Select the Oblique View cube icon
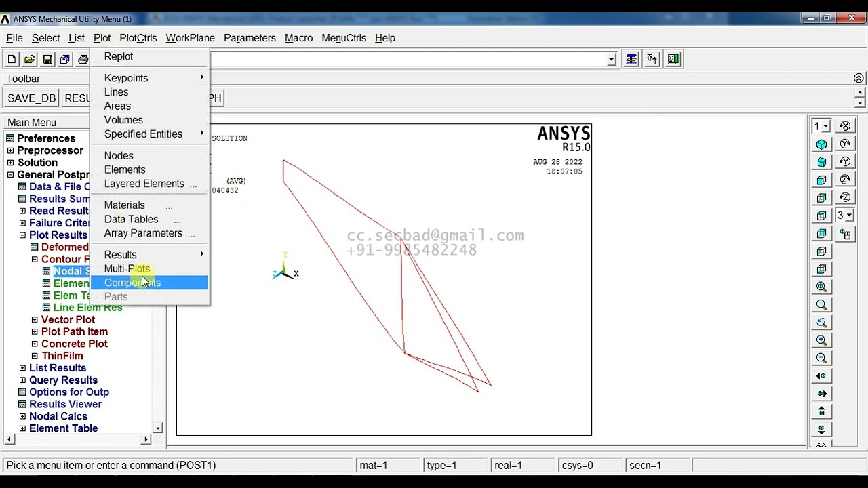868x488 pixels. tap(821, 162)
